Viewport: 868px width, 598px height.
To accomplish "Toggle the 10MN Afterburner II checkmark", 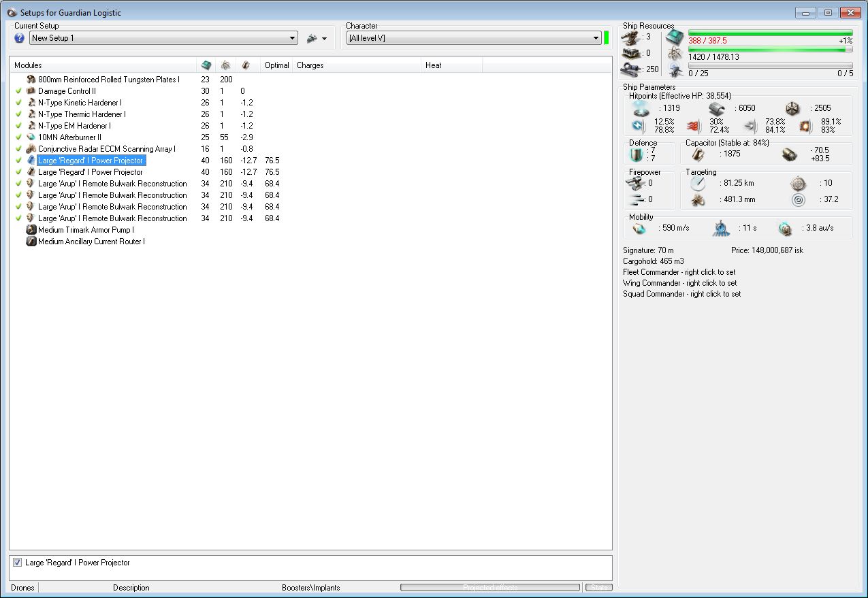I will [x=19, y=137].
